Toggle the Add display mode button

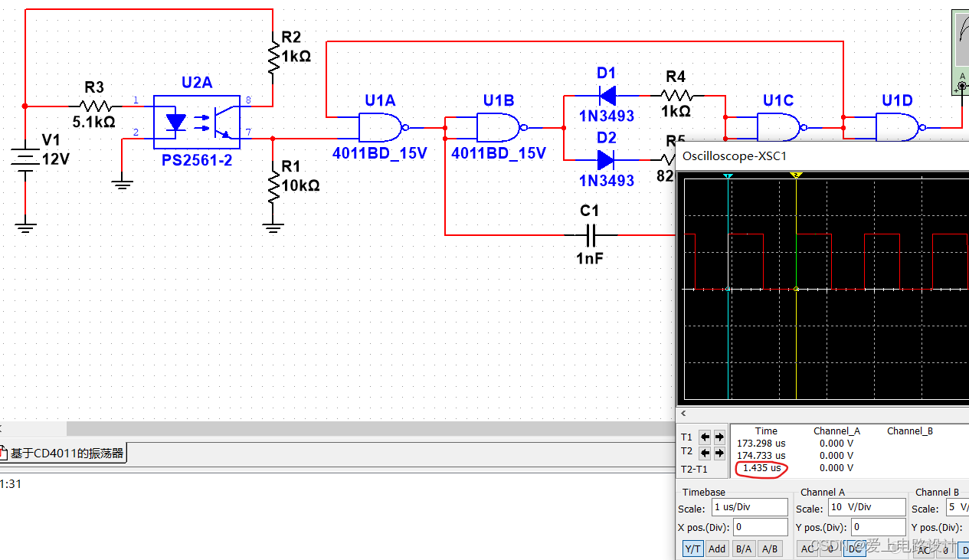pyautogui.click(x=717, y=549)
